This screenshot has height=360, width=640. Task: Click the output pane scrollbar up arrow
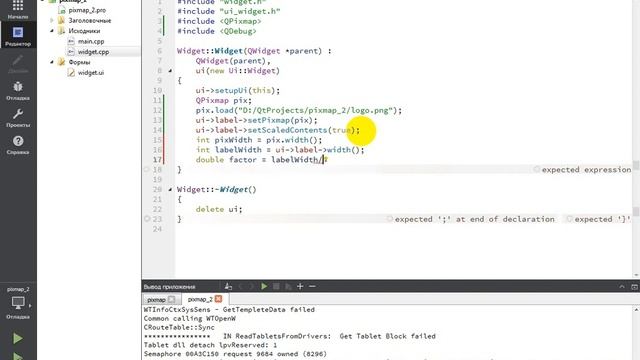point(636,310)
